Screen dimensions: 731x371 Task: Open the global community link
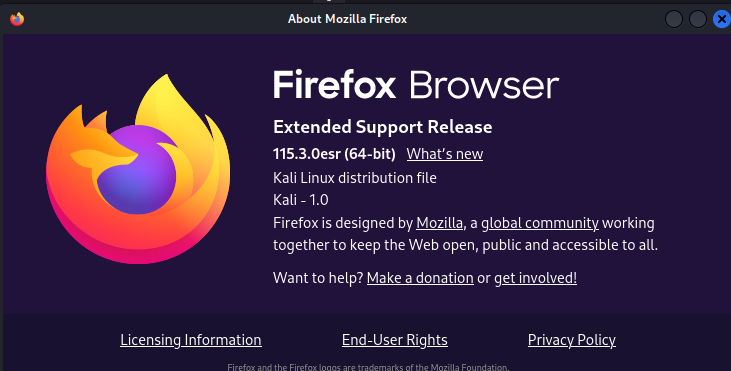click(x=540, y=223)
